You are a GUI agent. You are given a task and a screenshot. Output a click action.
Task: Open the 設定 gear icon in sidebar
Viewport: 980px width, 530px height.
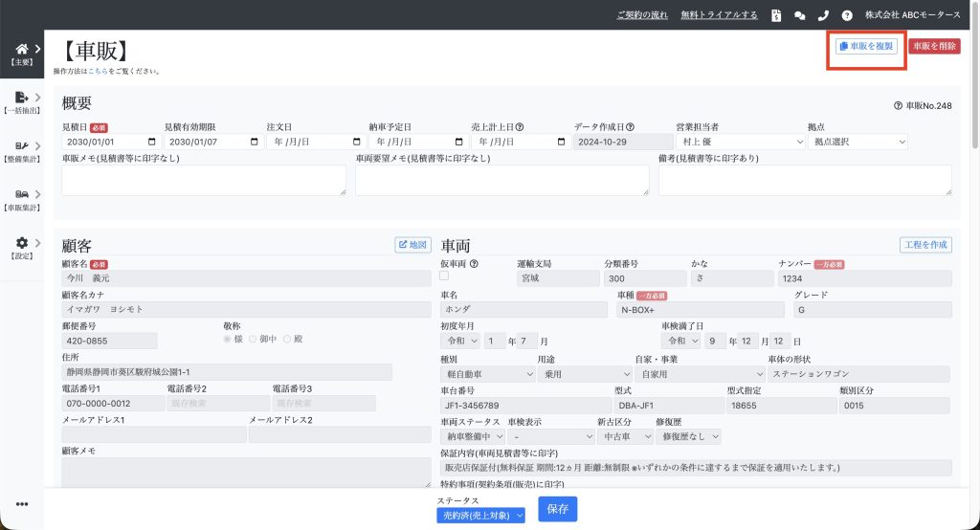pos(21,243)
